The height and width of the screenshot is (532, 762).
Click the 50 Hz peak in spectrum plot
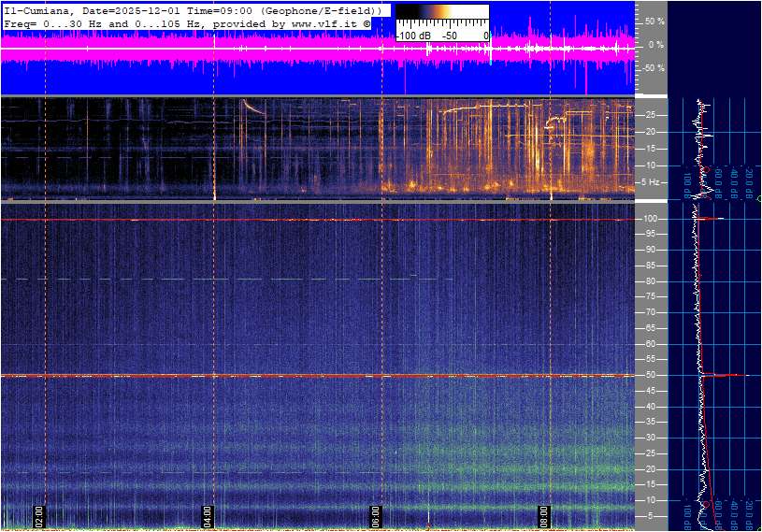click(725, 375)
